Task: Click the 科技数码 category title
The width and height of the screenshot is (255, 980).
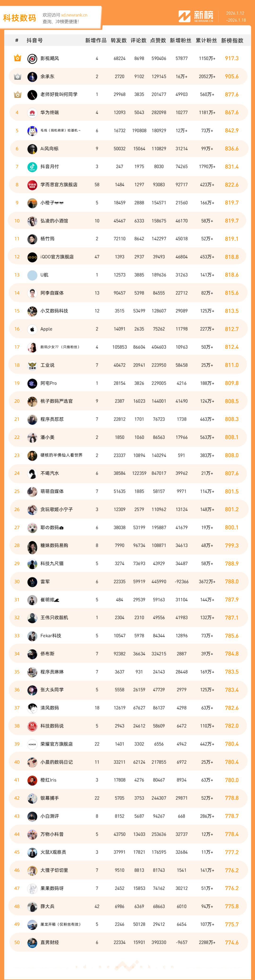Action: [x=19, y=18]
